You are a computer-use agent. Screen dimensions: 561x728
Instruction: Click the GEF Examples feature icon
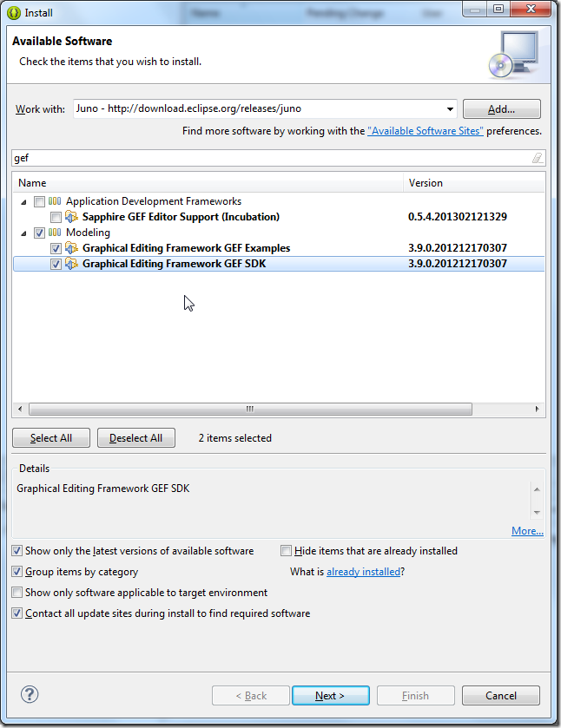tap(71, 248)
